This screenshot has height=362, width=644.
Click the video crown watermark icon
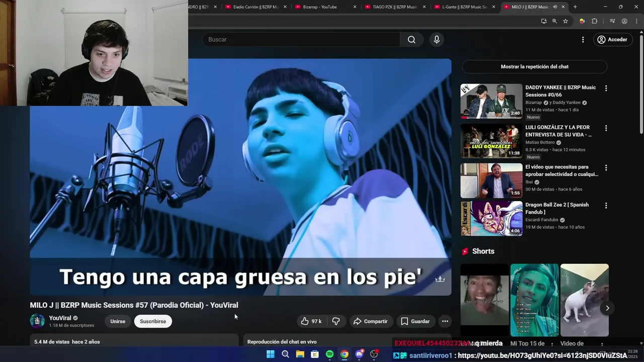(x=440, y=279)
